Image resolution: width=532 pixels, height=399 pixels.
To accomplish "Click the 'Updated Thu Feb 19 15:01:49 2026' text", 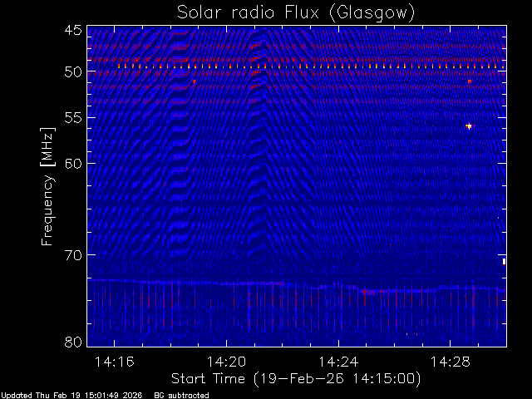I will 71,396.
